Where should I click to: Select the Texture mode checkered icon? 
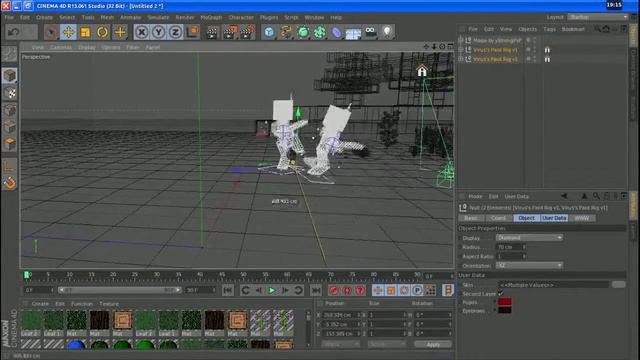click(9, 93)
